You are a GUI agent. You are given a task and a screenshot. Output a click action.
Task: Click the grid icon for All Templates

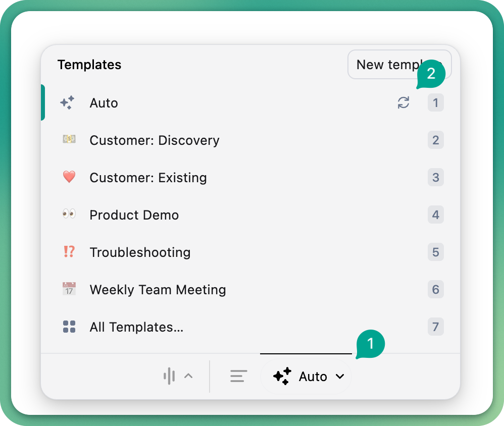click(x=69, y=327)
